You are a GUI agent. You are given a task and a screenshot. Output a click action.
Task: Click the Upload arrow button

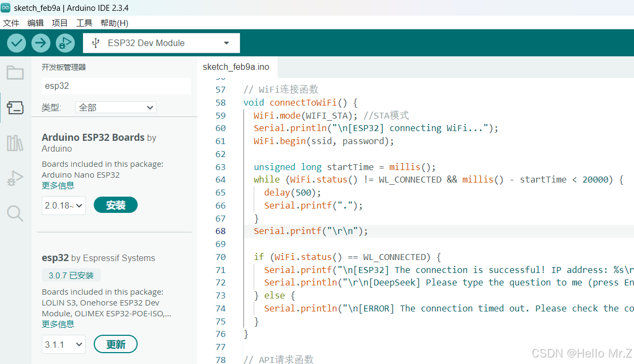pos(41,43)
